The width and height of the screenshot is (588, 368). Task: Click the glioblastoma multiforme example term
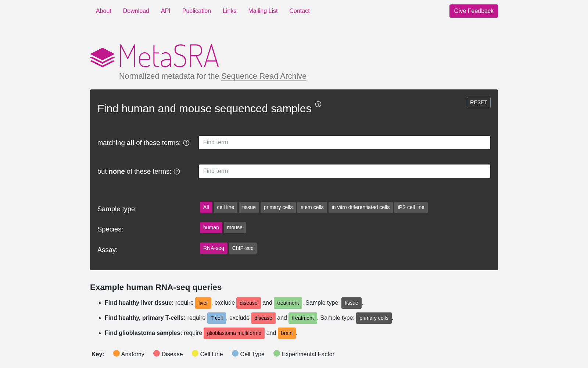coord(234,333)
